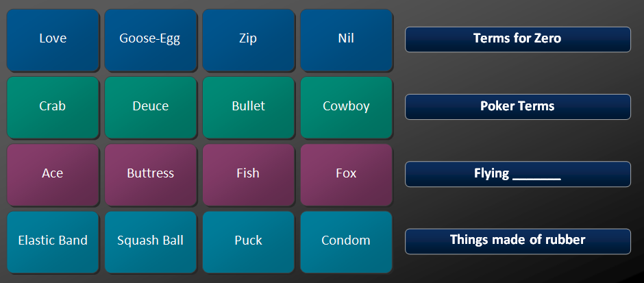
Task: Choose the Bullet tile
Action: 248,107
